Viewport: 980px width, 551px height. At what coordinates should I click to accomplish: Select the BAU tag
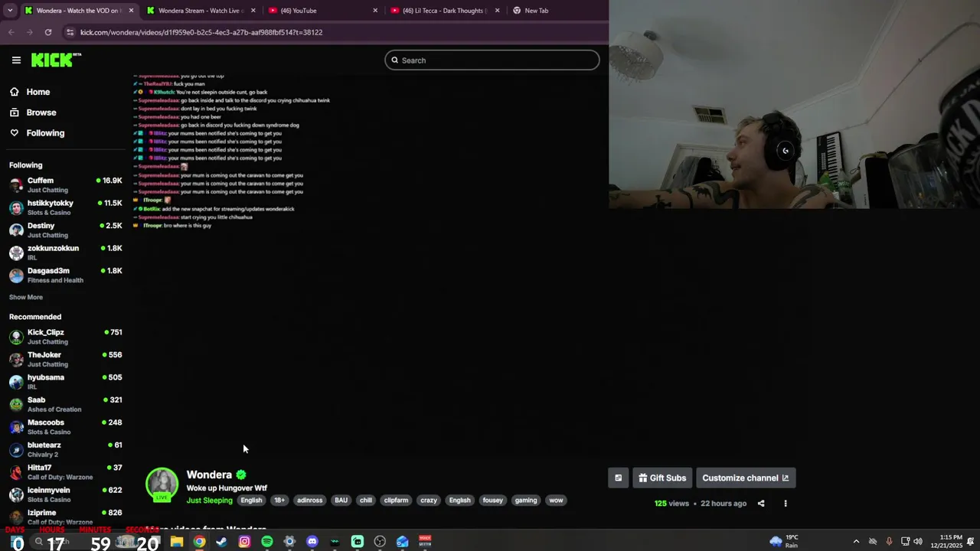341,500
